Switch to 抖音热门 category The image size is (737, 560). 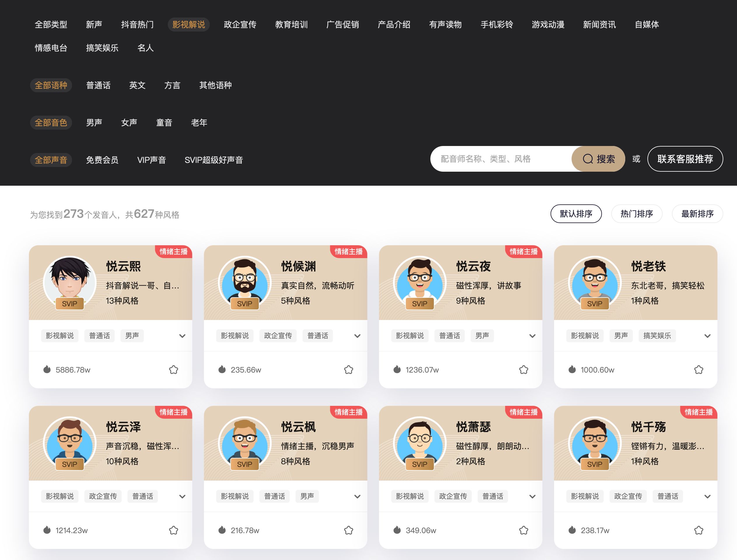137,25
